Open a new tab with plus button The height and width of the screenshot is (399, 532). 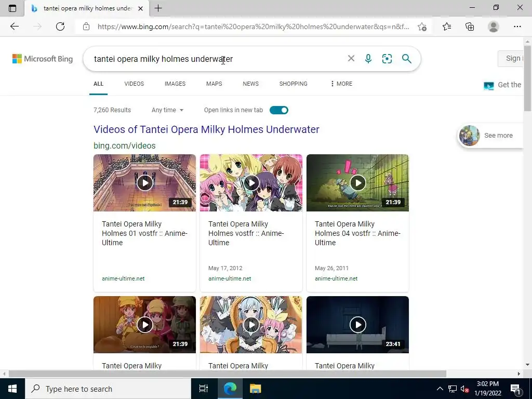coord(158,8)
